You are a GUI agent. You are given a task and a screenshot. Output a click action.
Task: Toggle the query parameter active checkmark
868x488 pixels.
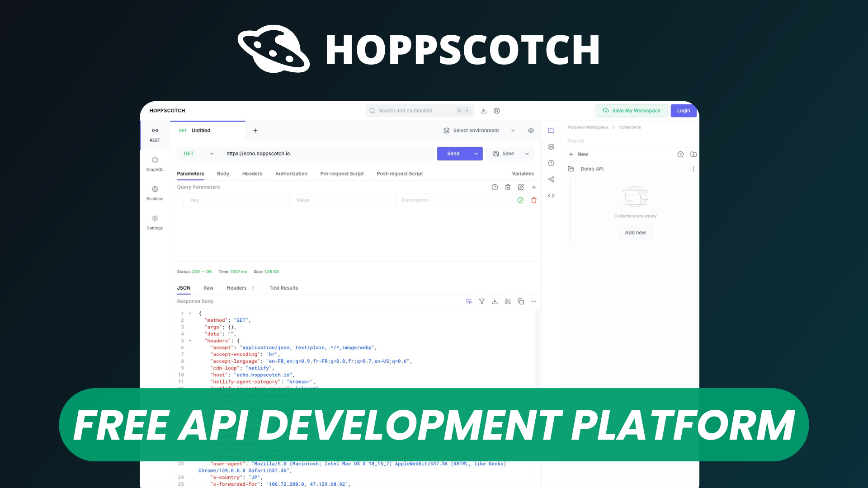520,200
